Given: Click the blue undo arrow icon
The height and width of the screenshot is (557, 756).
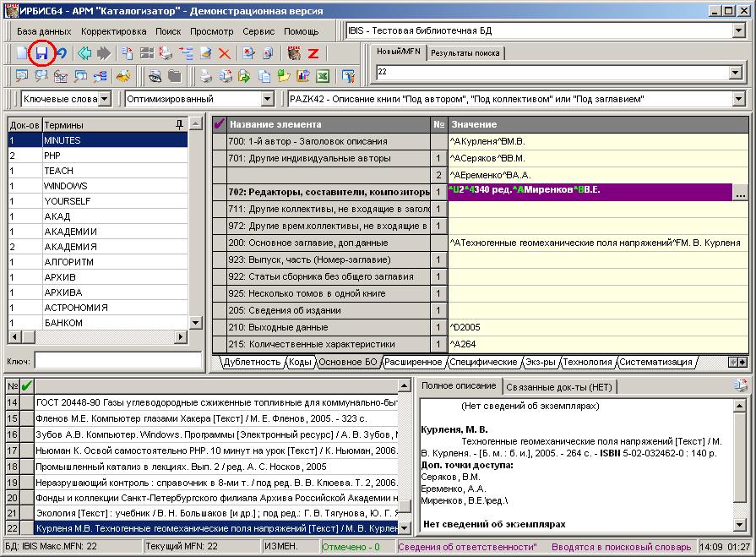Looking at the screenshot, I should tap(61, 54).
